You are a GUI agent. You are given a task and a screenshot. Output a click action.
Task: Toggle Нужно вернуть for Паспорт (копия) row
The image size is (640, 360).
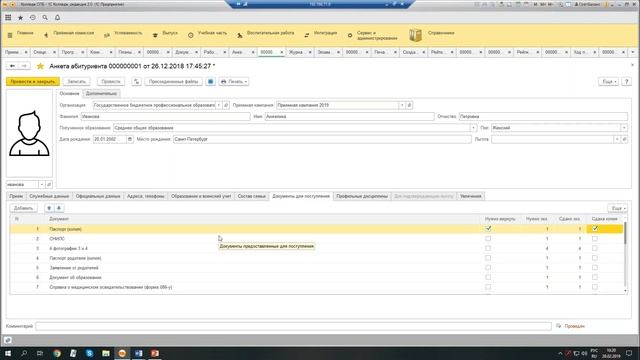[488, 229]
